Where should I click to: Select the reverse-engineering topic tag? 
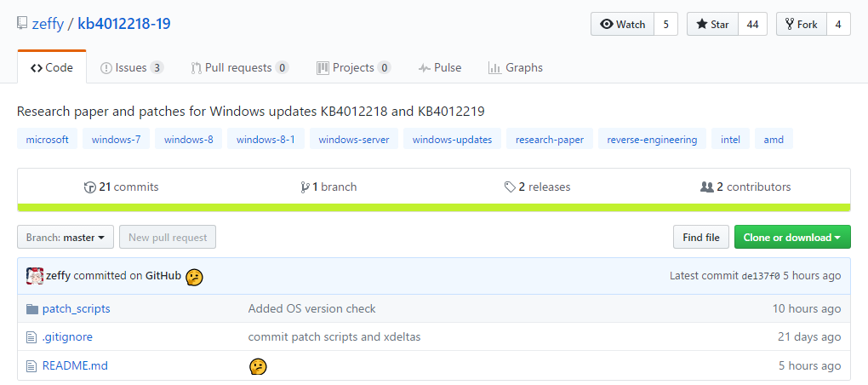click(652, 139)
